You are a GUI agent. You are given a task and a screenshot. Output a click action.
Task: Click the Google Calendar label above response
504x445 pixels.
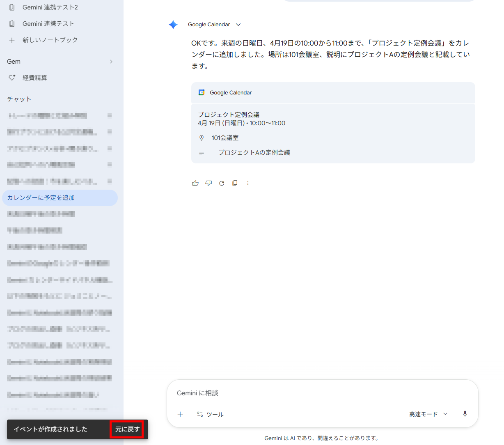pyautogui.click(x=209, y=25)
